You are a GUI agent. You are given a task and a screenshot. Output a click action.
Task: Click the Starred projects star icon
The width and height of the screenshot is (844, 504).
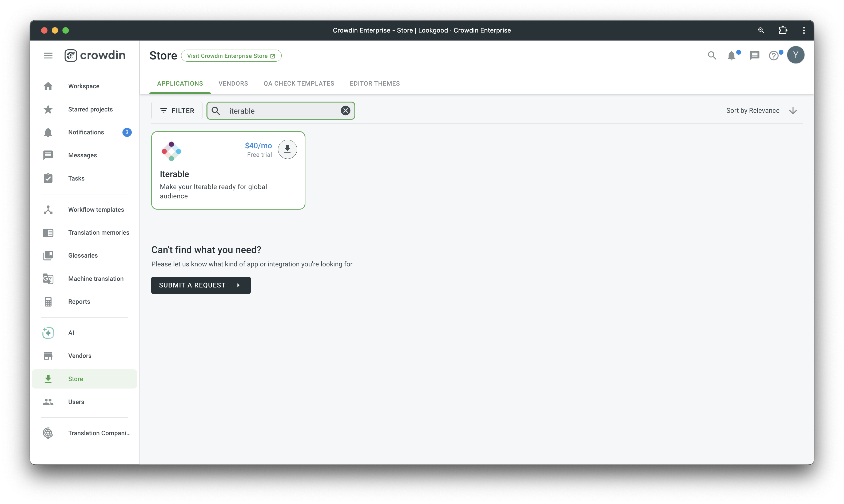click(48, 109)
